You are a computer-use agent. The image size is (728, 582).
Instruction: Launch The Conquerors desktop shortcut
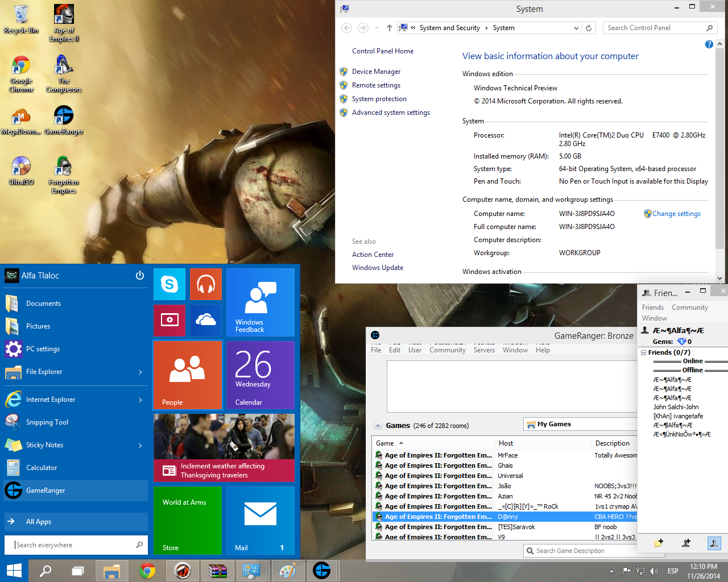[64, 74]
